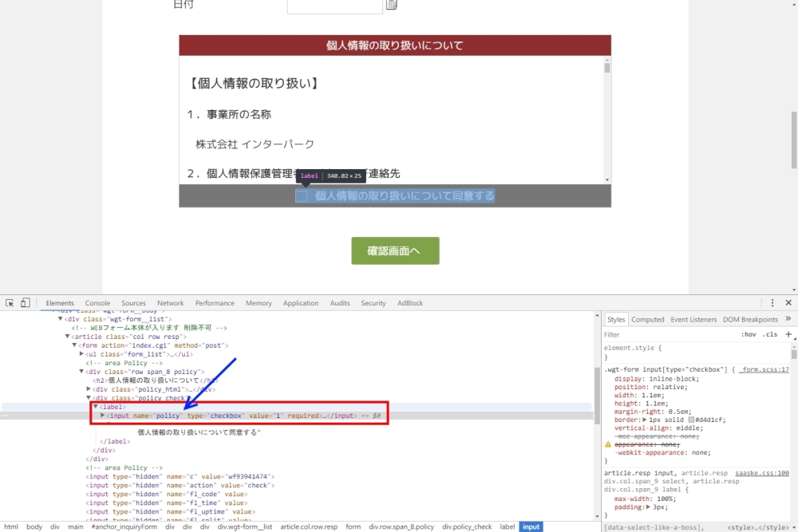Open the Network tab
Screen dimensions: 798x532
click(x=170, y=303)
